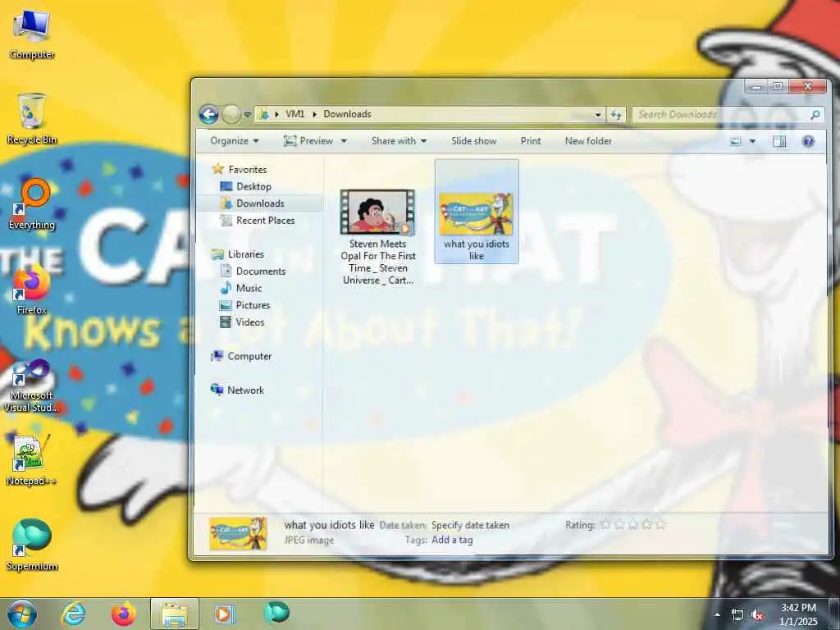Open Explorer help icon
The height and width of the screenshot is (630, 840).
click(x=808, y=141)
